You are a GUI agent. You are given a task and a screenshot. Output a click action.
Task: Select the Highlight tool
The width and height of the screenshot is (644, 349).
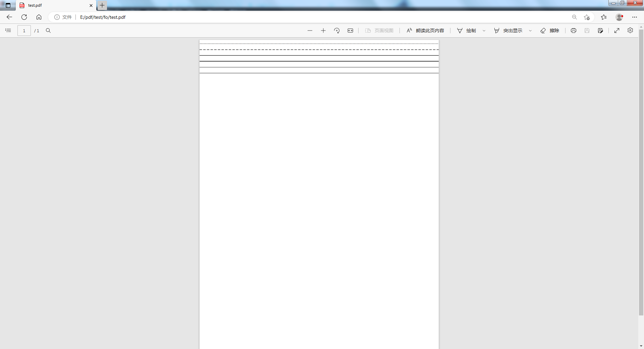tap(508, 31)
